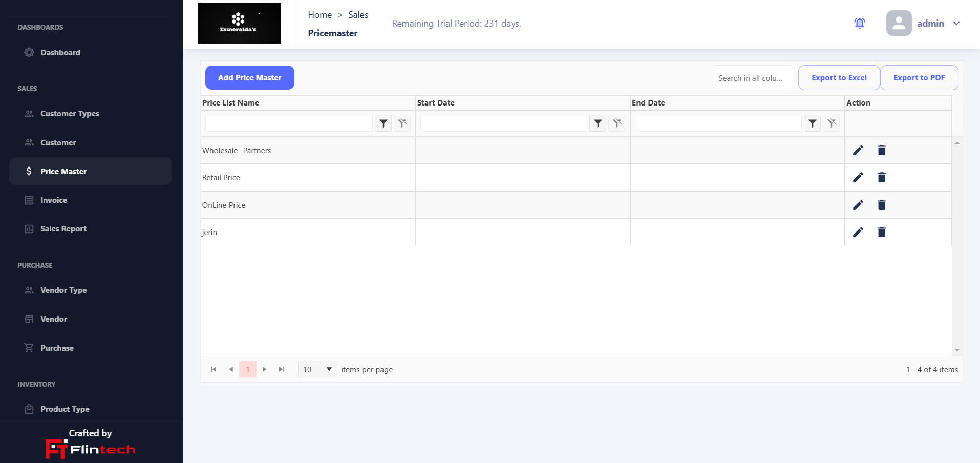Viewport: 980px width, 463px height.
Task: Select the Retail Price cell
Action: click(x=308, y=178)
